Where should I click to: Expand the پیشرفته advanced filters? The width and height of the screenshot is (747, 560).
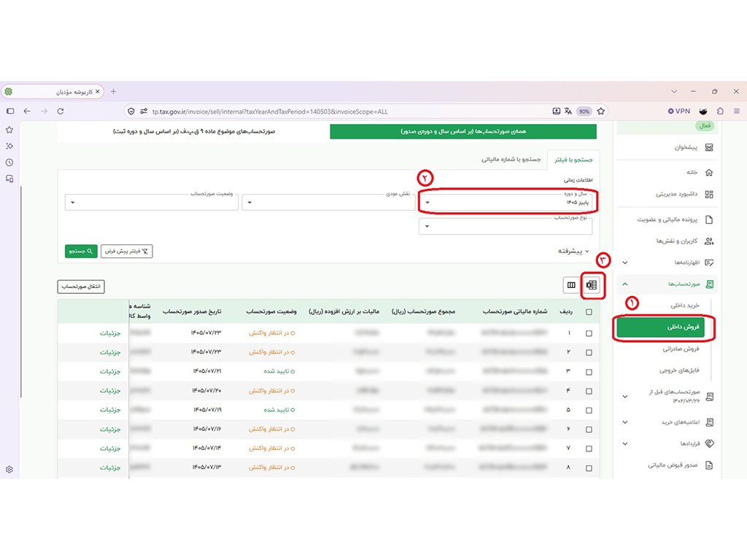[x=573, y=251]
